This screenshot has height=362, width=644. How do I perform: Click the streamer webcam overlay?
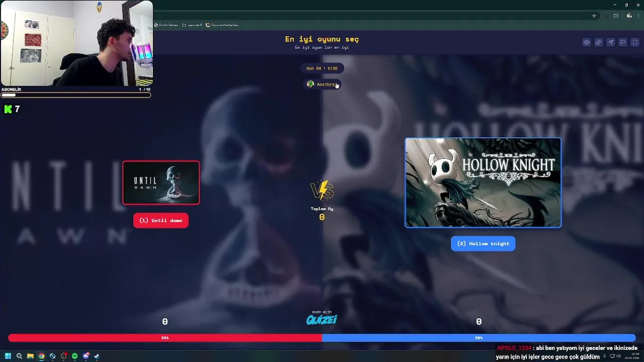(76, 43)
